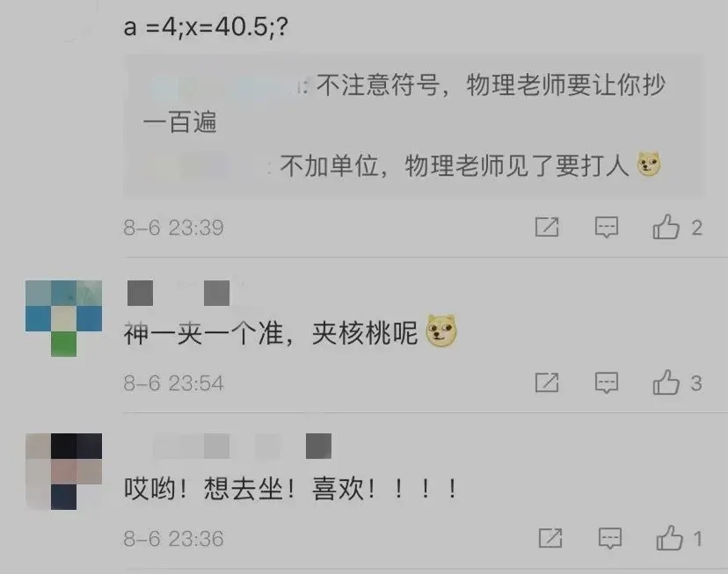The height and width of the screenshot is (574, 728).
Task: Open the blue-green pixelated avatar profile
Action: coord(63,318)
